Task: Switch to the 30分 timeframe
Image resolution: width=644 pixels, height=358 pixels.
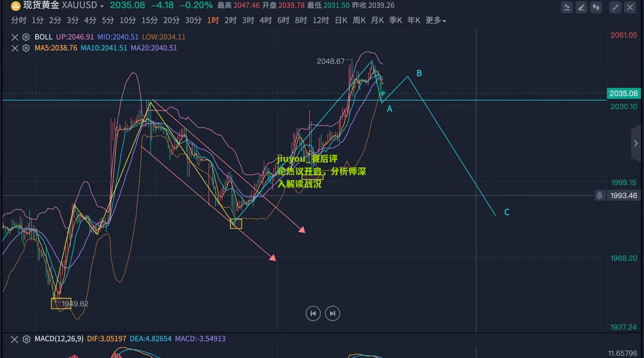Action: [193, 21]
